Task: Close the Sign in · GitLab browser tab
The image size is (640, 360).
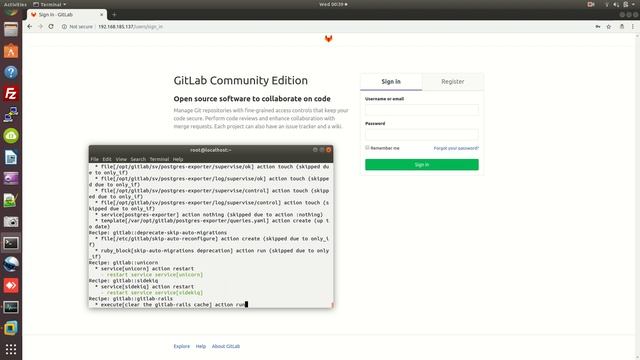Action: [102, 15]
